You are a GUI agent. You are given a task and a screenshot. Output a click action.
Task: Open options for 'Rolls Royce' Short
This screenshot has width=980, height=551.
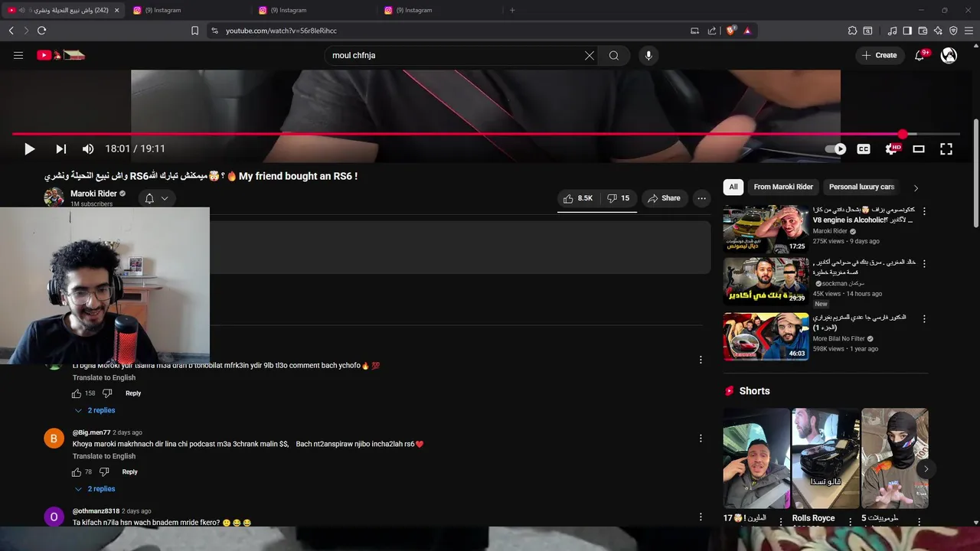click(x=850, y=521)
